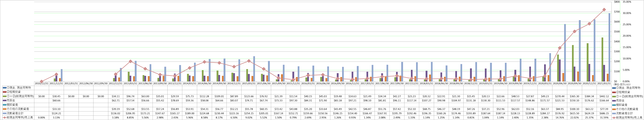
Task: Click the $96.74 cell
Action: point(130,96)
